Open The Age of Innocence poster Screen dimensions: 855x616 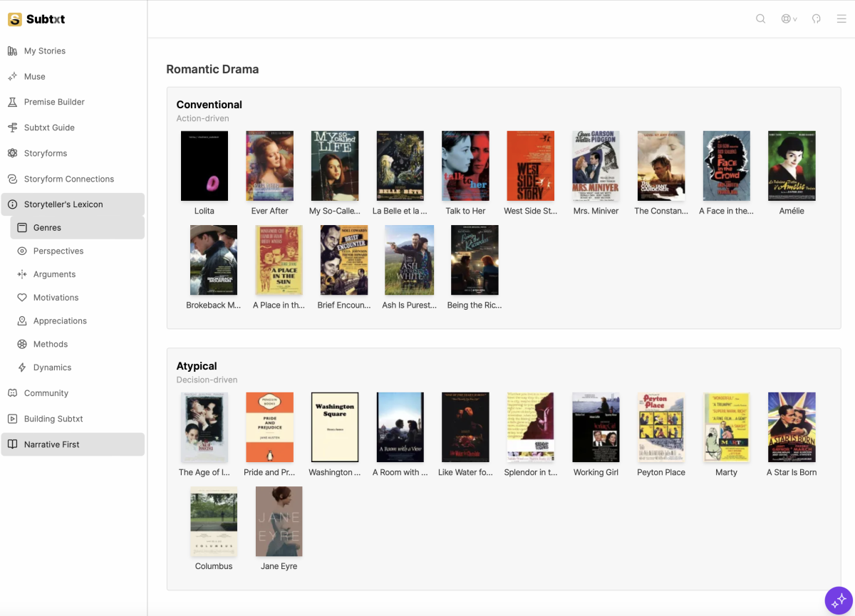[x=204, y=427]
